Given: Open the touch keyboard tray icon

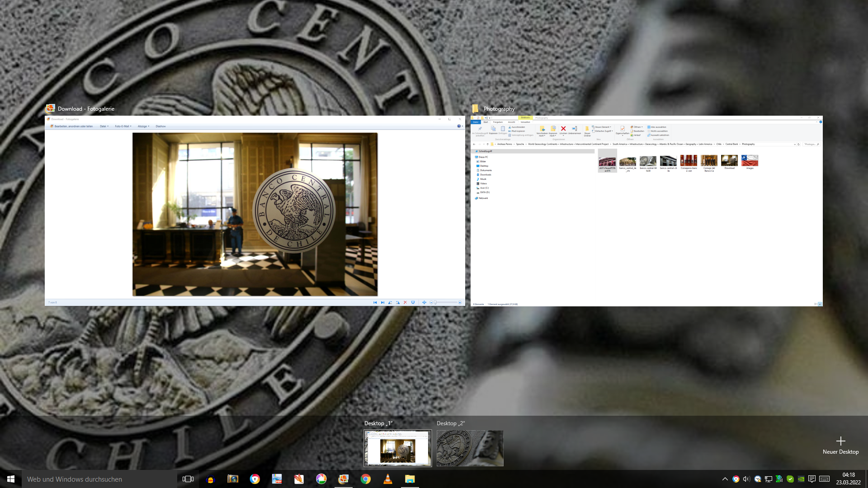Looking at the screenshot, I should pyautogui.click(x=824, y=479).
